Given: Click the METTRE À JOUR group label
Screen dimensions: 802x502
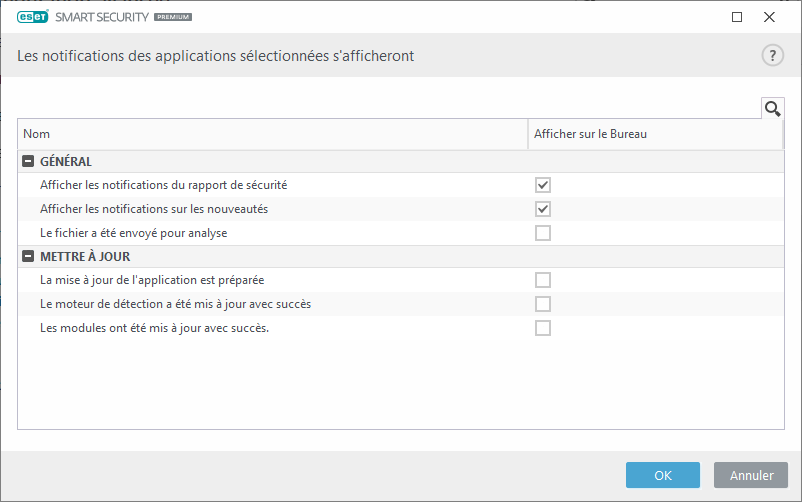Looking at the screenshot, I should pyautogui.click(x=85, y=256).
